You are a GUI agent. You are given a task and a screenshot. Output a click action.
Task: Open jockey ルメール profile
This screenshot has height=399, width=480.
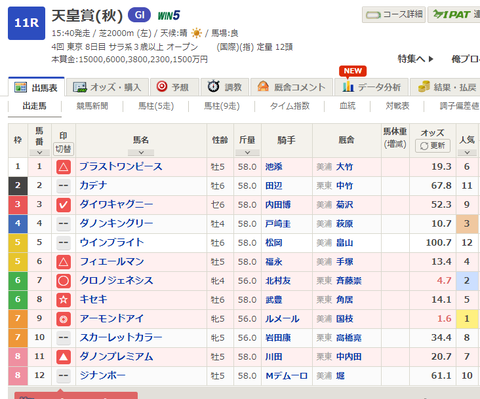pyautogui.click(x=282, y=319)
